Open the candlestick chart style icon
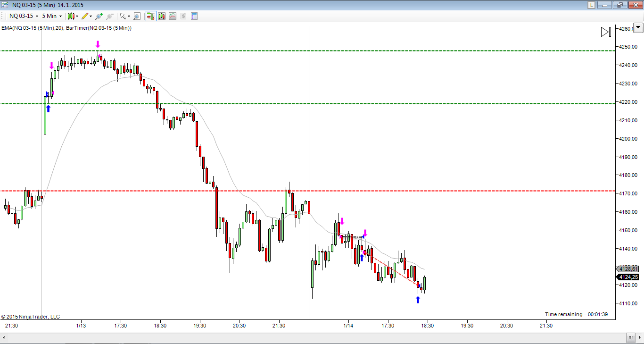 71,16
